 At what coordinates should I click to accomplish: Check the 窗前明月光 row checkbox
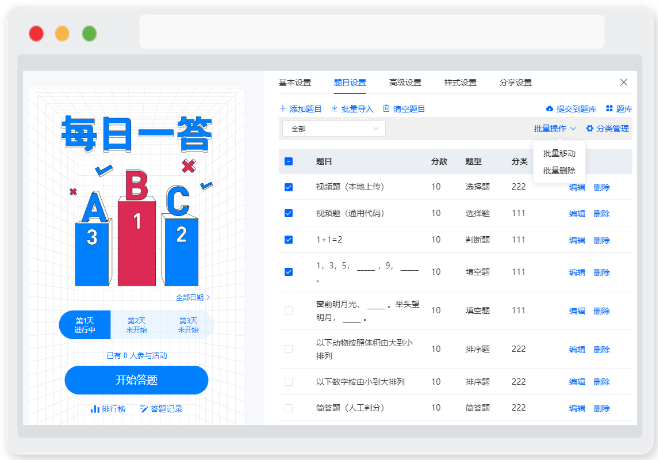point(289,311)
